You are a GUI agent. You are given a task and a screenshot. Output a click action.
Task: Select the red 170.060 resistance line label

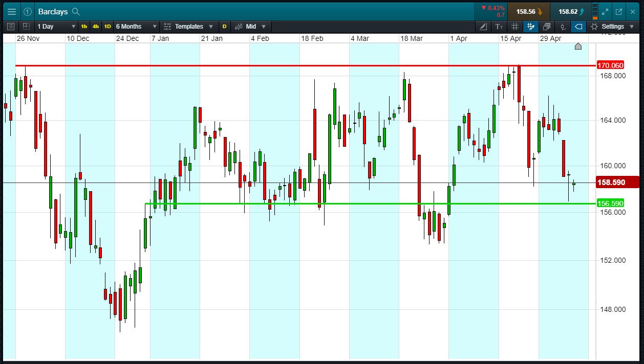(x=610, y=65)
